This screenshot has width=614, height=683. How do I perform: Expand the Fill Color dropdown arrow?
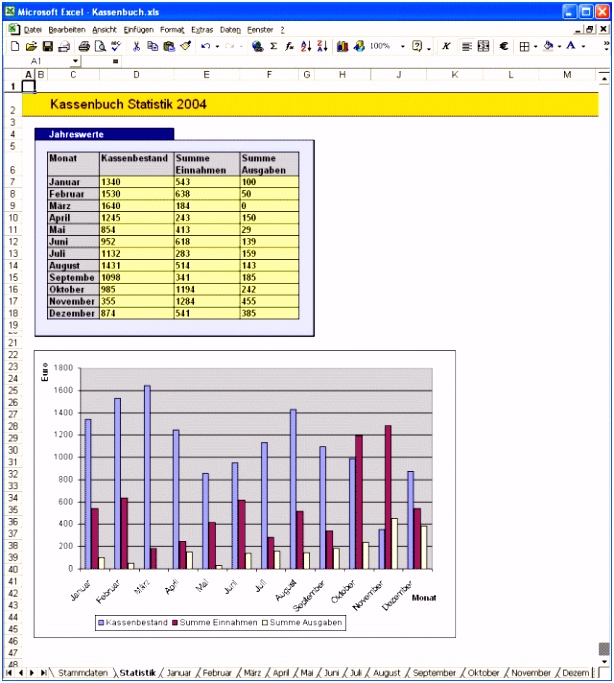coord(560,47)
